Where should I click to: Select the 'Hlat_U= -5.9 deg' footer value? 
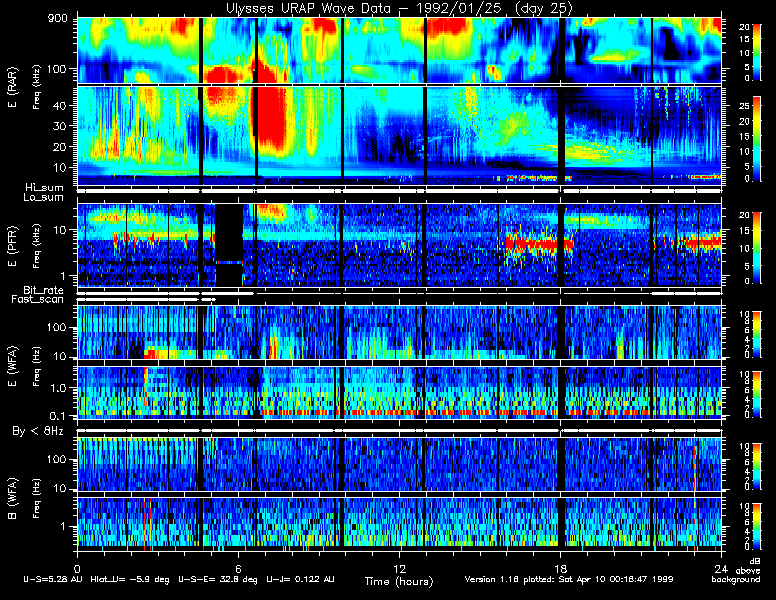130,579
